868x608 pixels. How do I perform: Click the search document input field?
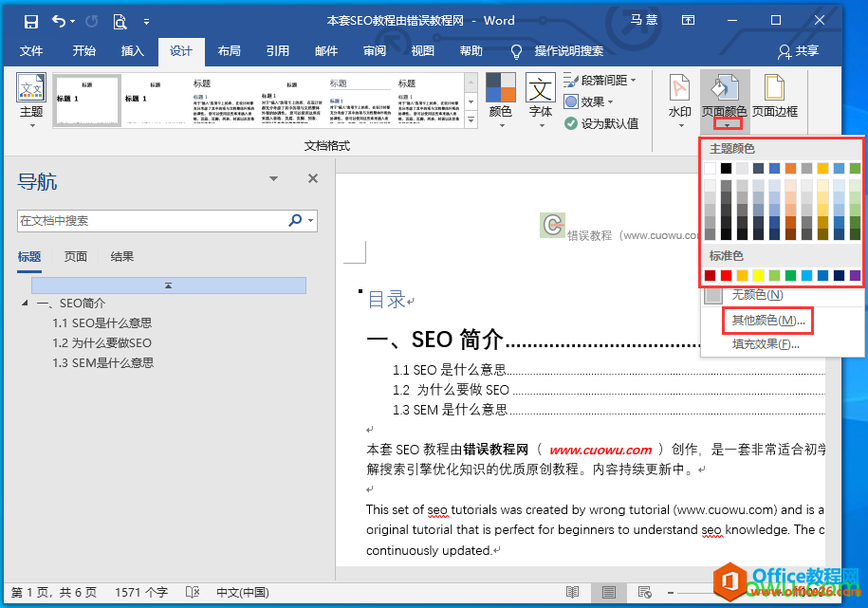pyautogui.click(x=152, y=220)
